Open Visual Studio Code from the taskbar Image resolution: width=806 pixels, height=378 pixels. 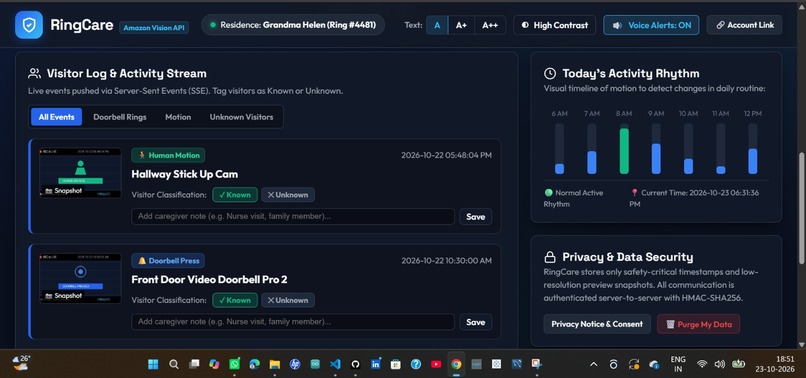(335, 364)
